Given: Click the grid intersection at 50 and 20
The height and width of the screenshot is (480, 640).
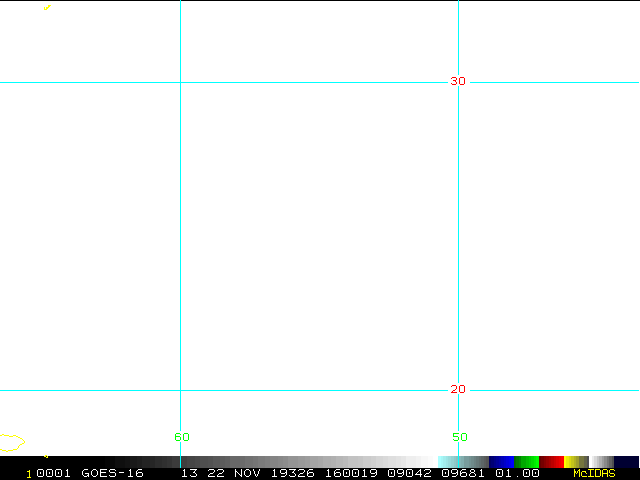Looking at the screenshot, I should coord(458,390).
